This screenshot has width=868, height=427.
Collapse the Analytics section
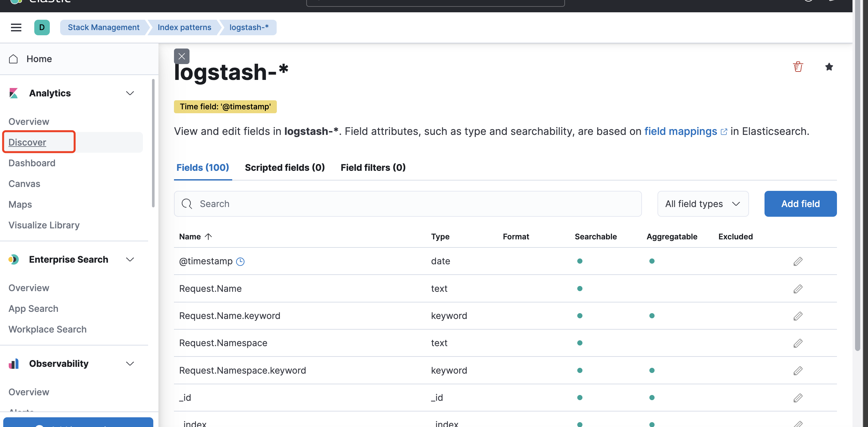(x=130, y=93)
